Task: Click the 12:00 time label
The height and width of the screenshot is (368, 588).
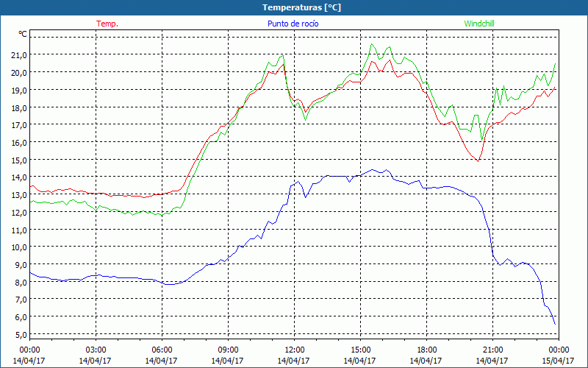Action: 295,350
